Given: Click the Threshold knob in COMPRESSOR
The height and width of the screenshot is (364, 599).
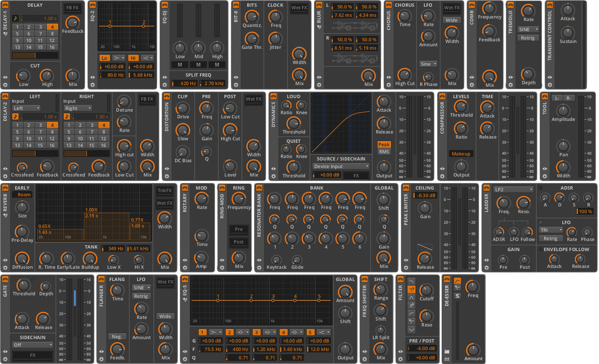Looking at the screenshot, I should [x=461, y=106].
